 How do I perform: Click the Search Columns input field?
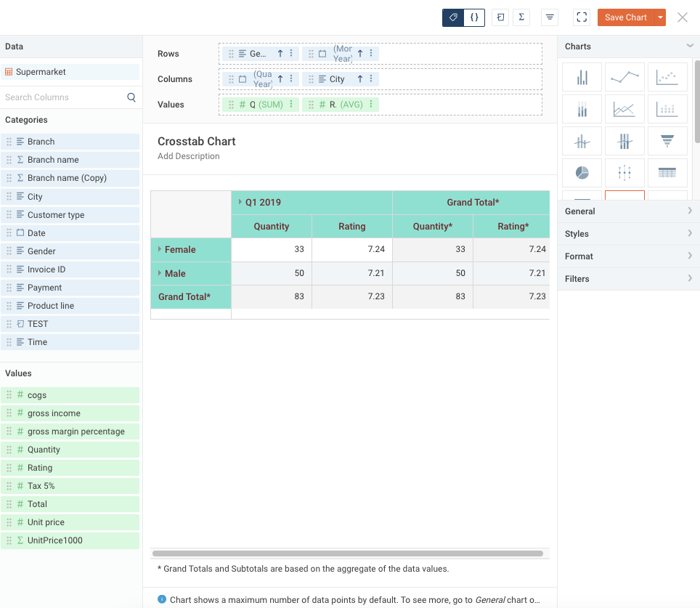point(64,97)
